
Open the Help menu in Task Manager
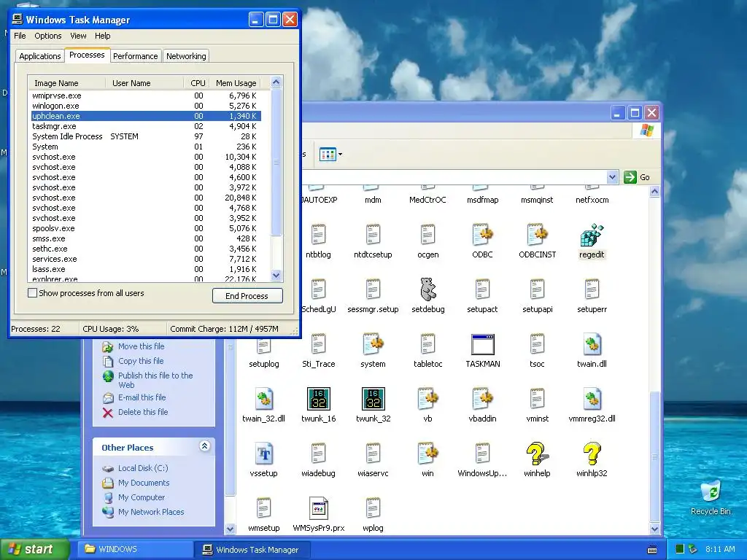click(102, 36)
